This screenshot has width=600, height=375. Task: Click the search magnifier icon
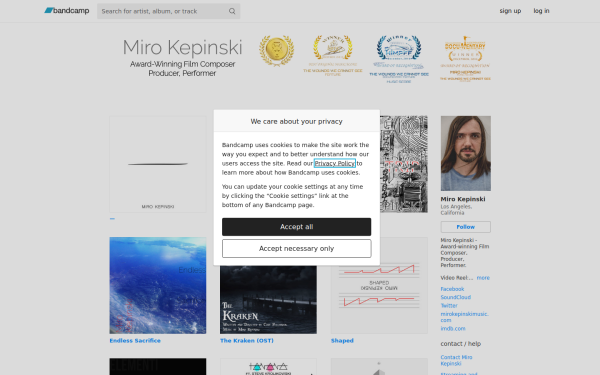[x=232, y=11]
